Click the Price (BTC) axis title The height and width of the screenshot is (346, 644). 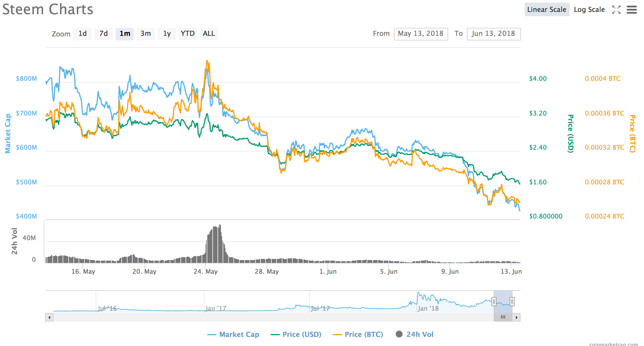tap(633, 133)
